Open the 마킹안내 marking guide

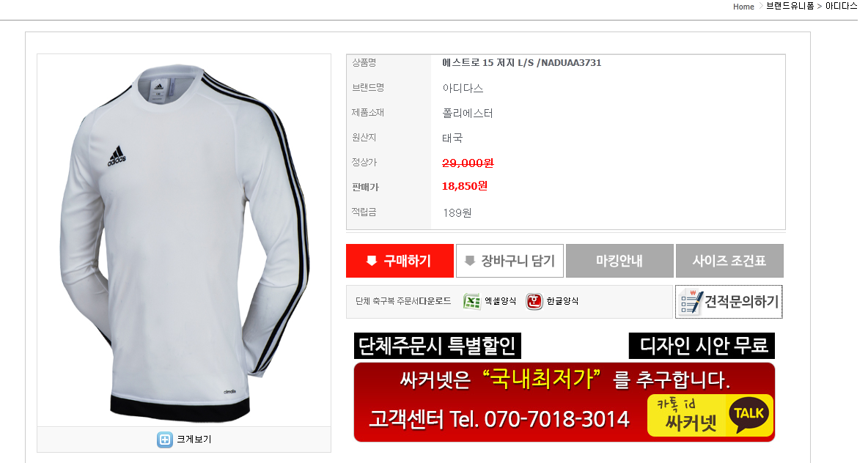pos(619,261)
